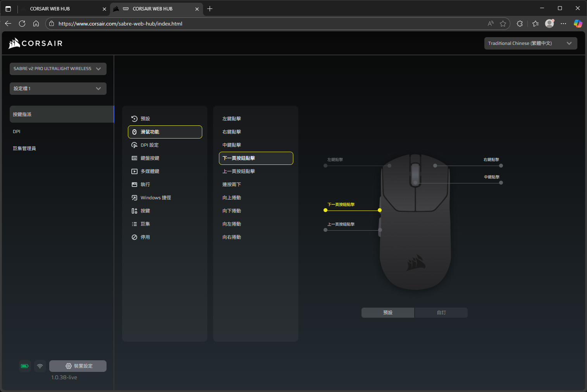Click the browser home icon

click(x=36, y=24)
